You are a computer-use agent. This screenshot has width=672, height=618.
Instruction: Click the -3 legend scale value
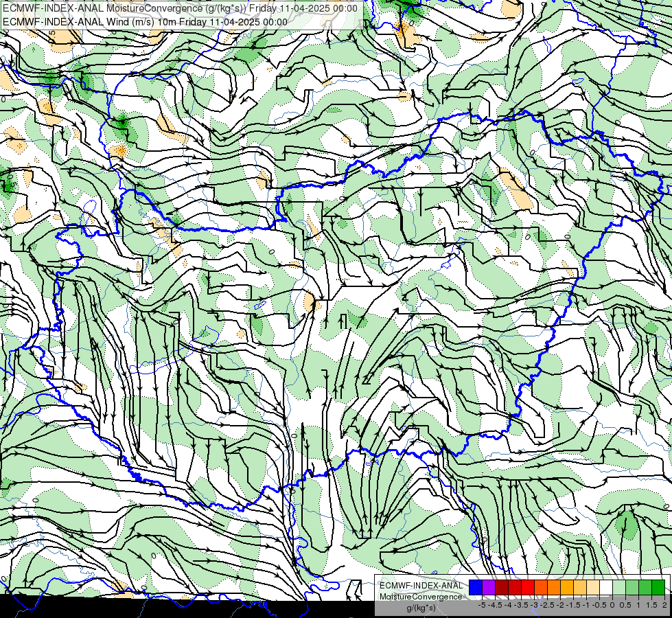coord(534,605)
